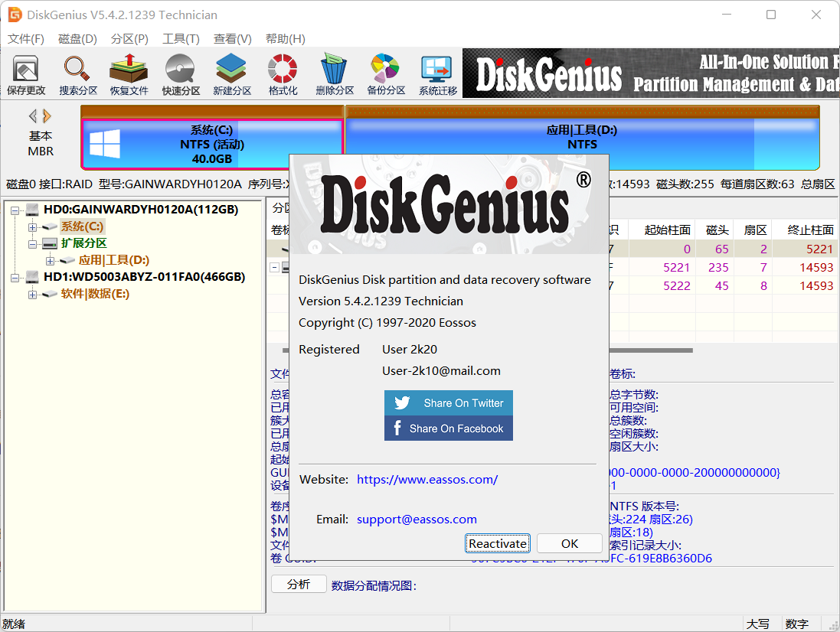Share On Twitter button
The width and height of the screenshot is (840, 632).
[x=449, y=403]
